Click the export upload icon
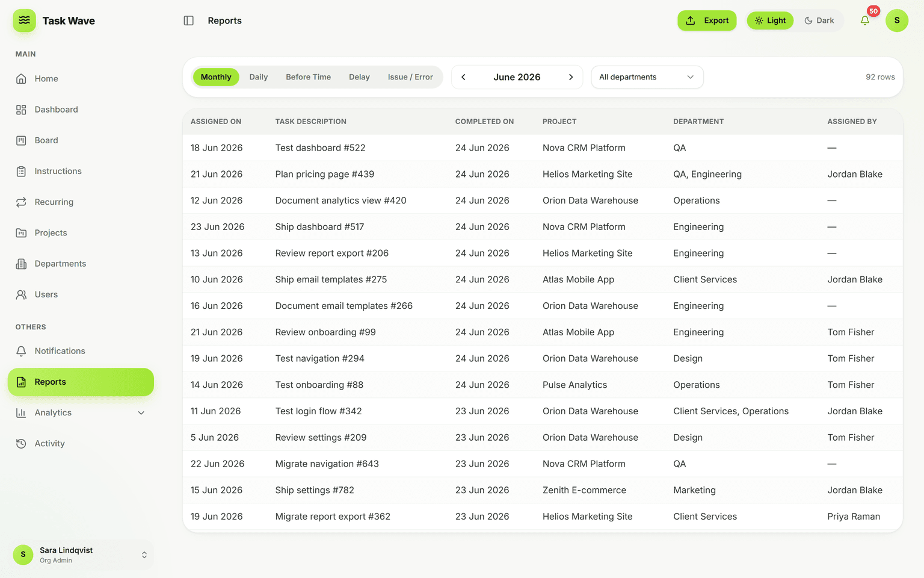 [691, 20]
